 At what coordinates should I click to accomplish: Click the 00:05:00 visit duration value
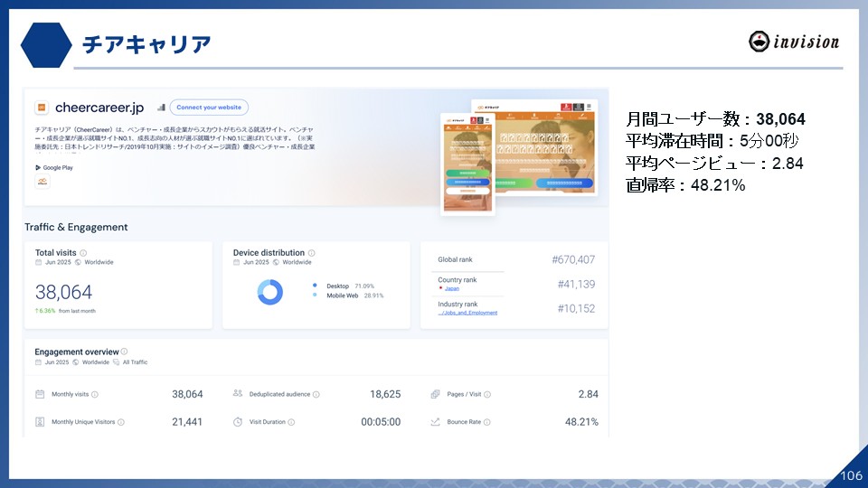[381, 422]
